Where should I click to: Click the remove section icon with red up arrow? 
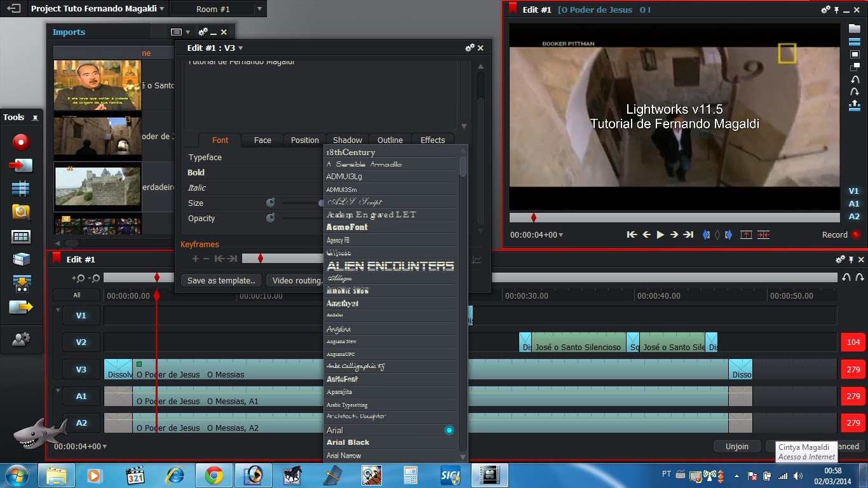click(746, 234)
